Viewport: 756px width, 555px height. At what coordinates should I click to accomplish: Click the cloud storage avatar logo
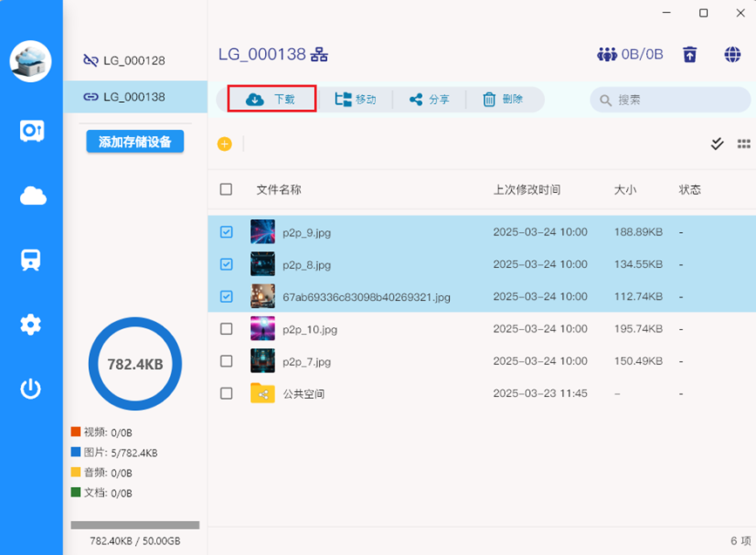click(x=31, y=61)
